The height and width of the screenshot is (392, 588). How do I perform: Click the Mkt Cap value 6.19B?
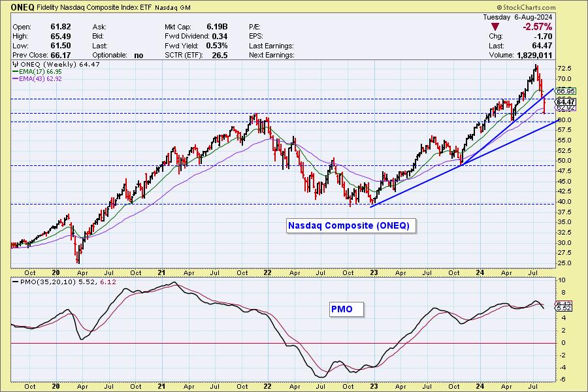click(x=217, y=27)
